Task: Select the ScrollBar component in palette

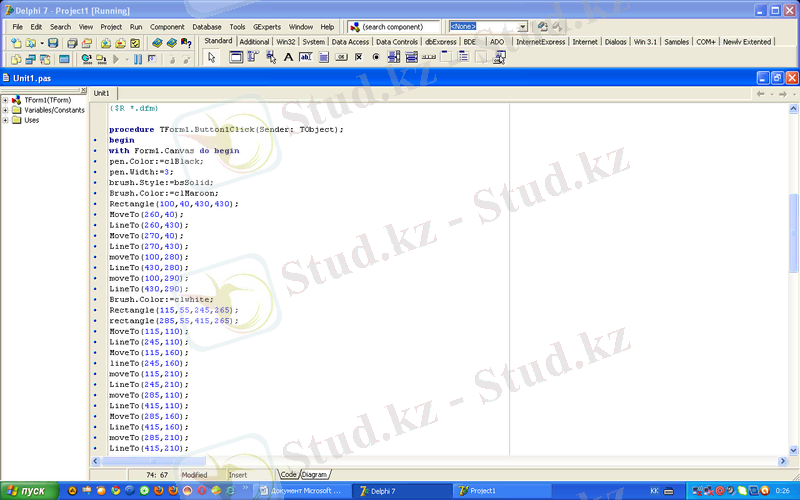Action: (x=429, y=57)
